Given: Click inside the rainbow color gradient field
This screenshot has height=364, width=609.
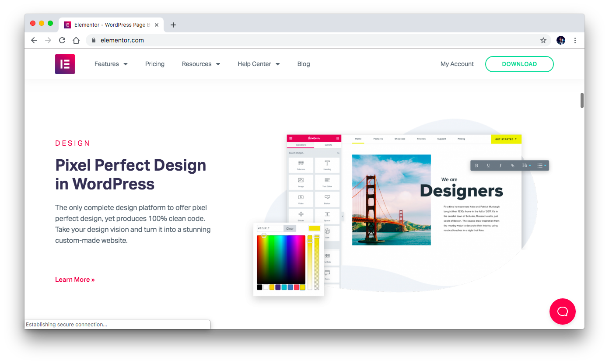Looking at the screenshot, I should 281,259.
